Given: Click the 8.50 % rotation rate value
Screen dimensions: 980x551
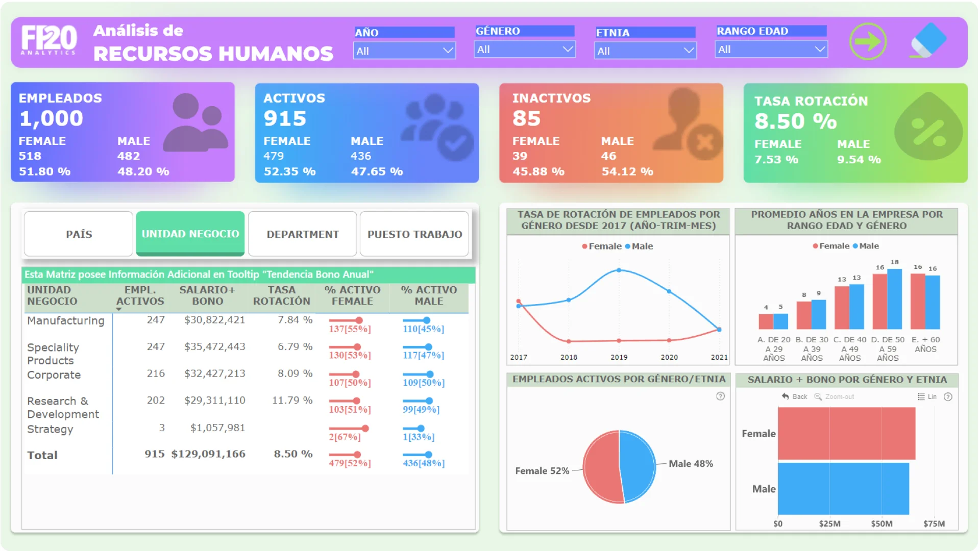Looking at the screenshot, I should (796, 121).
